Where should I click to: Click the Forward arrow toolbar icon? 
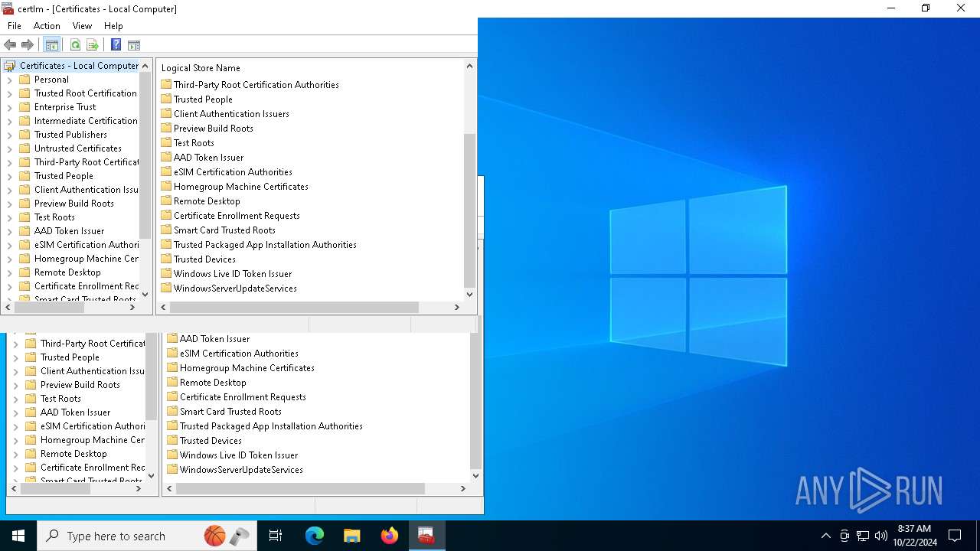coord(28,45)
